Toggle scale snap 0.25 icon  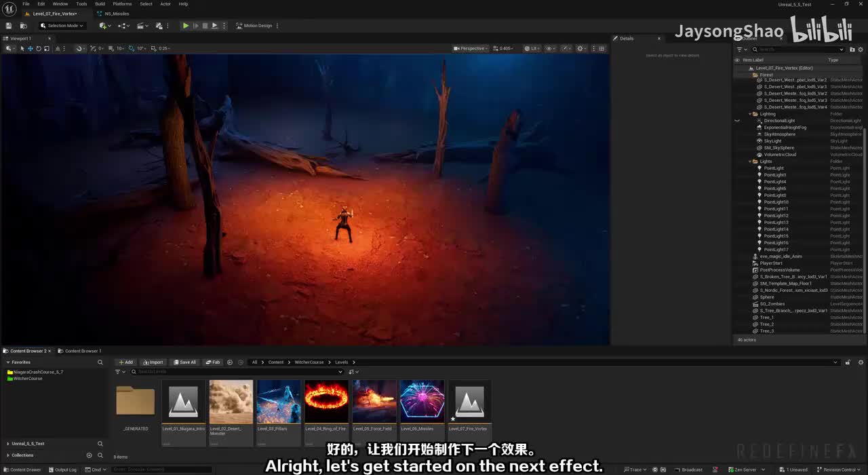pyautogui.click(x=153, y=48)
